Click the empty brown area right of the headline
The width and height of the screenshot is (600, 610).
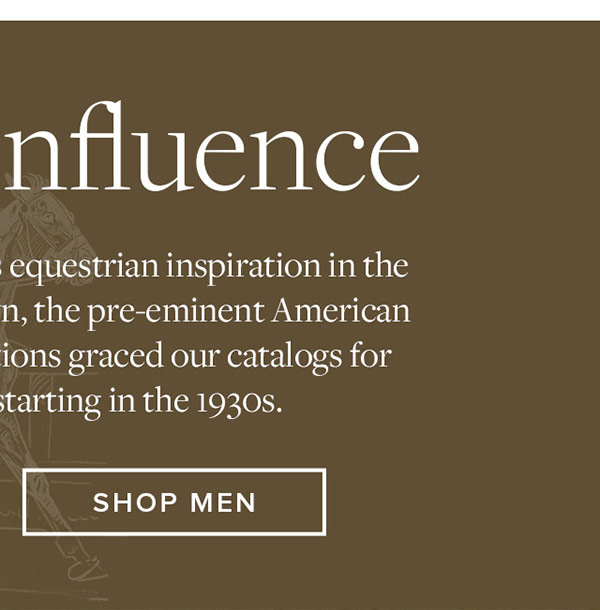(510, 150)
